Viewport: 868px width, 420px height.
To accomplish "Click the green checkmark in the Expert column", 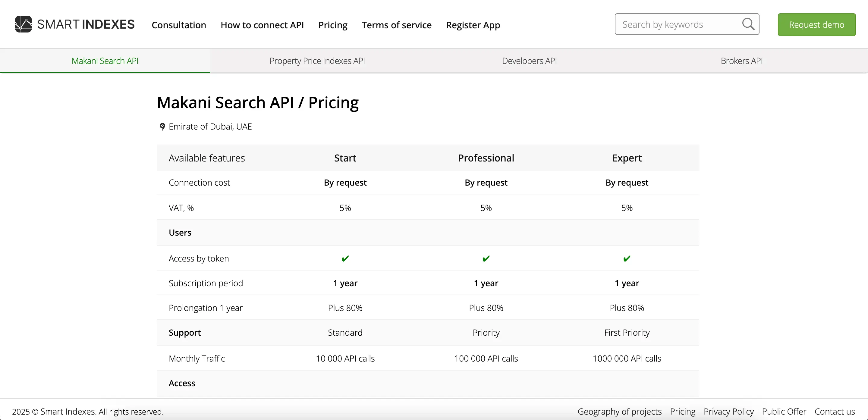I will click(627, 258).
